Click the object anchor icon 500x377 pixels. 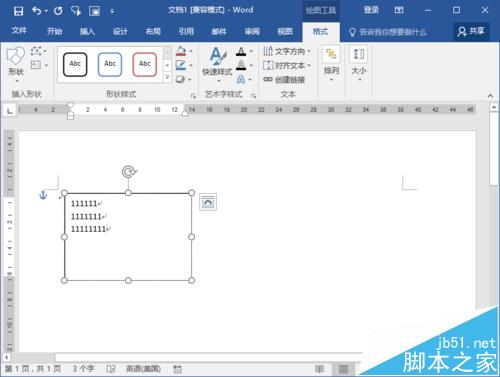(x=43, y=195)
